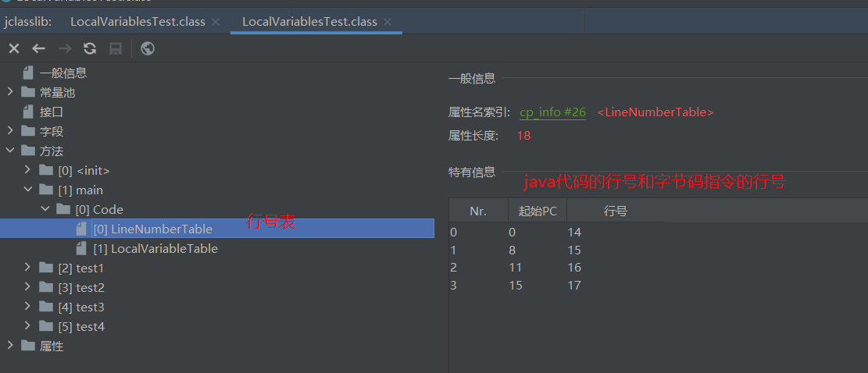The image size is (868, 373).
Task: Click the attribute length value 18
Action: click(523, 135)
